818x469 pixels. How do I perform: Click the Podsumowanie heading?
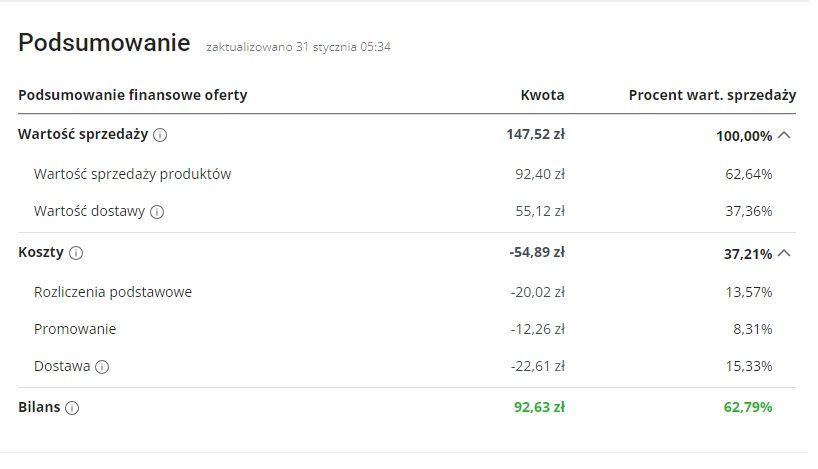coord(104,42)
